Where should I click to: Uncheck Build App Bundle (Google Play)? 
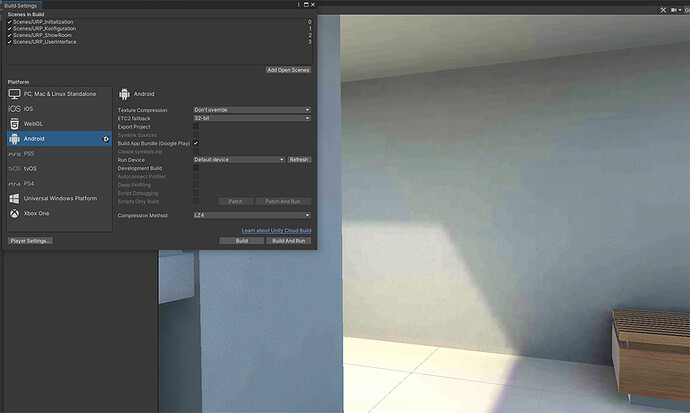coord(196,143)
